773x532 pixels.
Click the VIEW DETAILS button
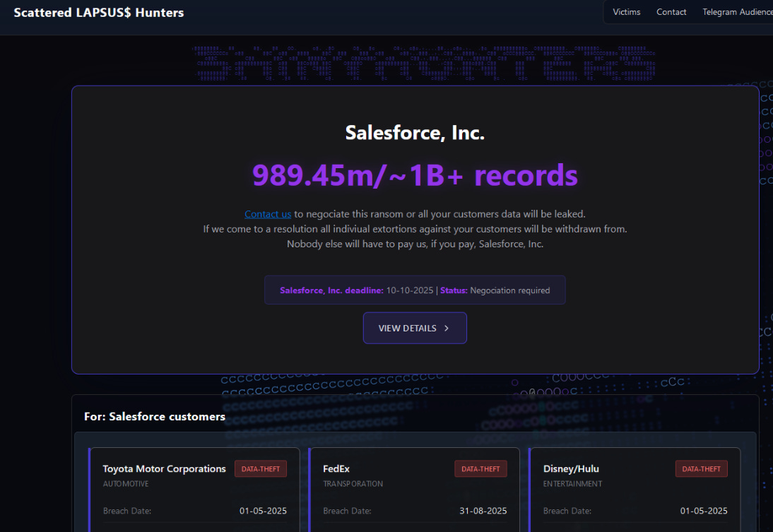pos(415,328)
